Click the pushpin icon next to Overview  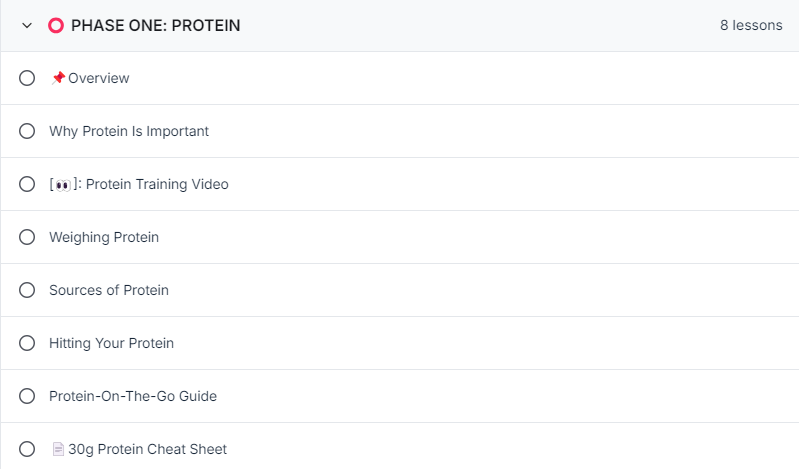(58, 77)
